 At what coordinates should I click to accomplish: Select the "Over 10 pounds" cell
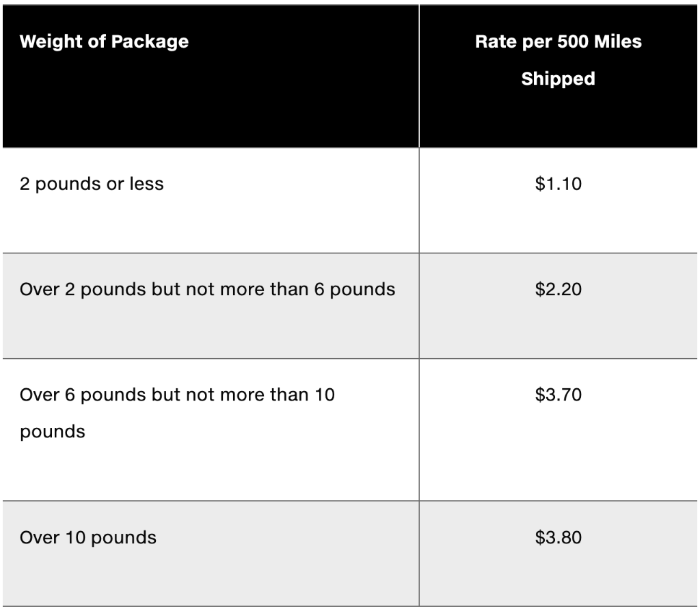(88, 538)
